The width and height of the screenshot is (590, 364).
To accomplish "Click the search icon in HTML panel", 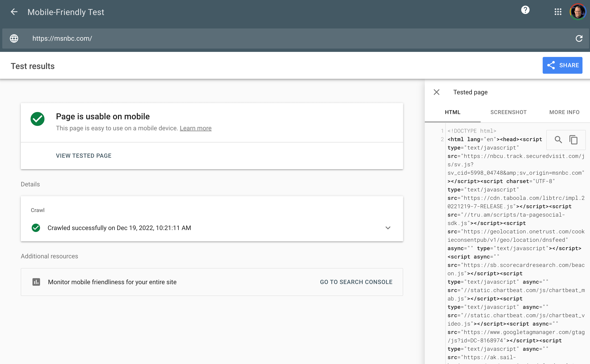I will tap(558, 139).
